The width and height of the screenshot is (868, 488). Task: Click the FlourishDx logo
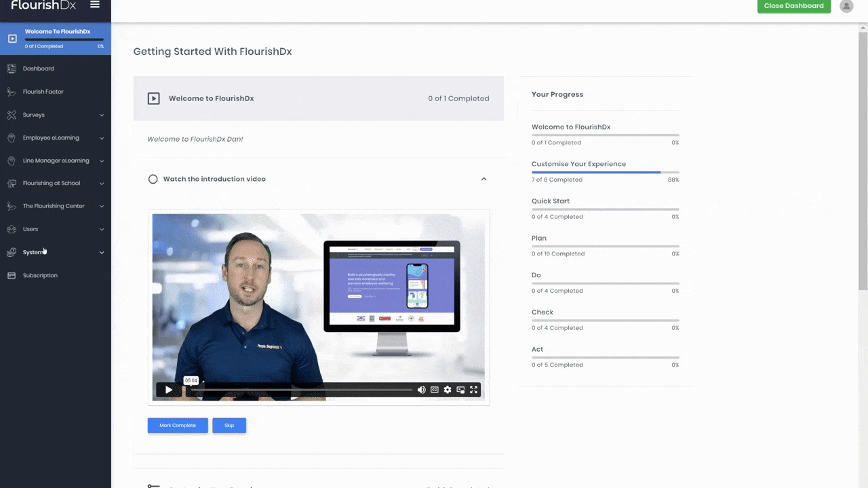(43, 5)
